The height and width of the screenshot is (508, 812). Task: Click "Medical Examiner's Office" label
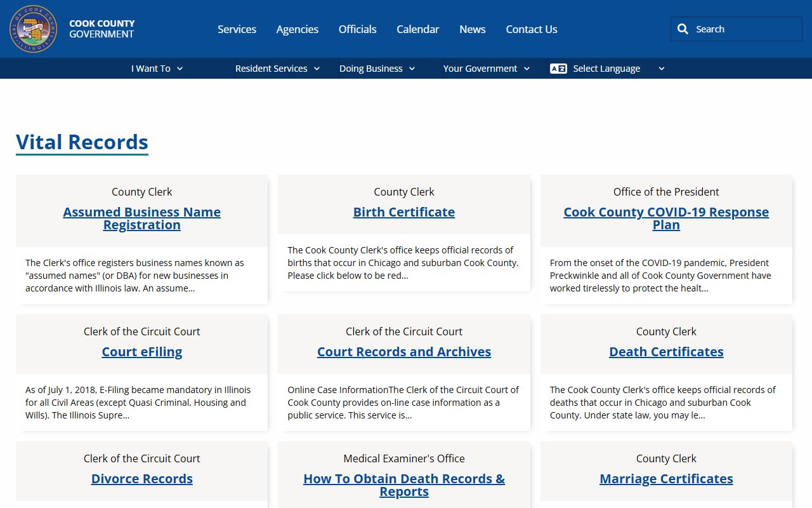click(x=404, y=458)
